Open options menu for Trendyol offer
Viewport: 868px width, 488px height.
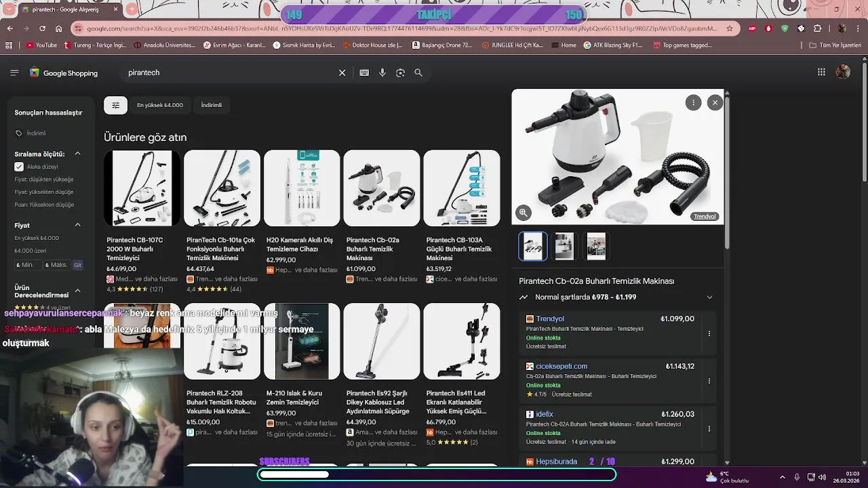click(709, 333)
